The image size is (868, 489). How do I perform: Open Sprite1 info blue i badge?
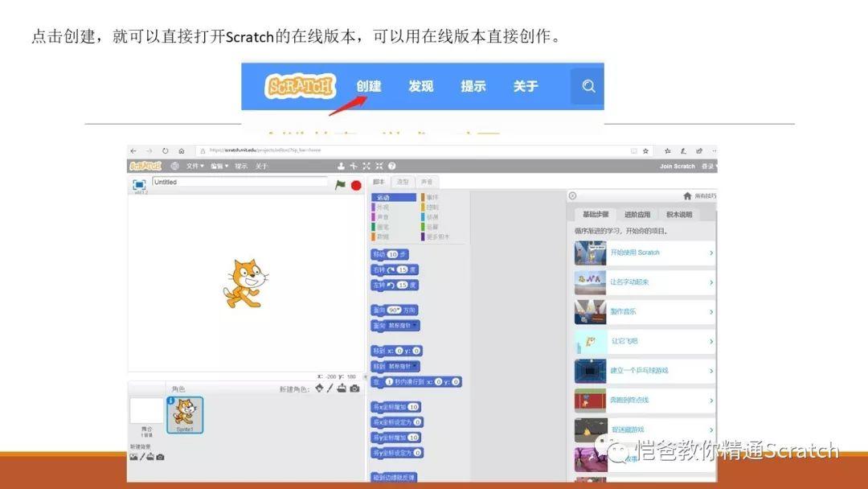coord(170,401)
